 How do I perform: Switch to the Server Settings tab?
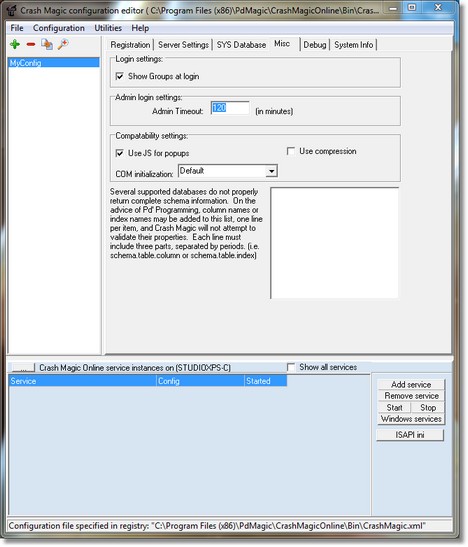183,45
